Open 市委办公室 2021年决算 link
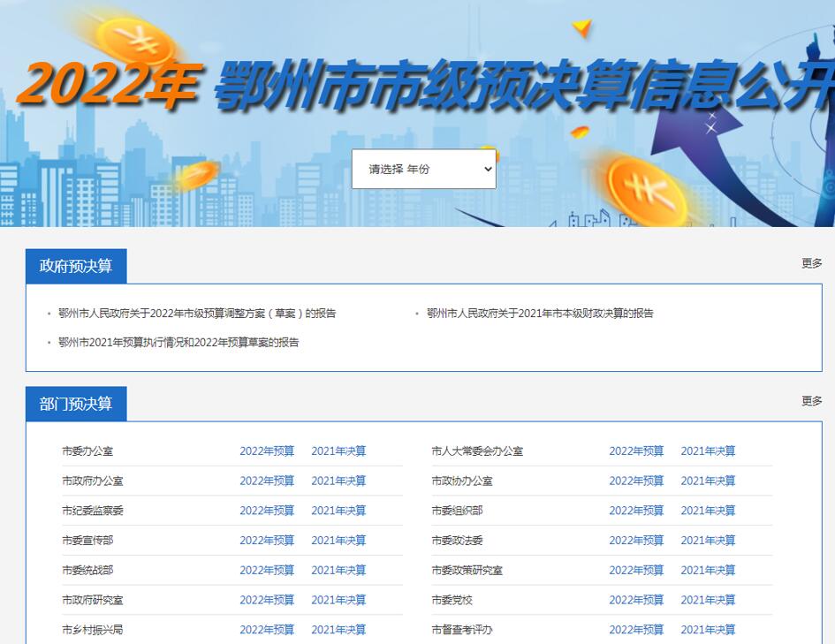Image resolution: width=835 pixels, height=644 pixels. (x=338, y=451)
